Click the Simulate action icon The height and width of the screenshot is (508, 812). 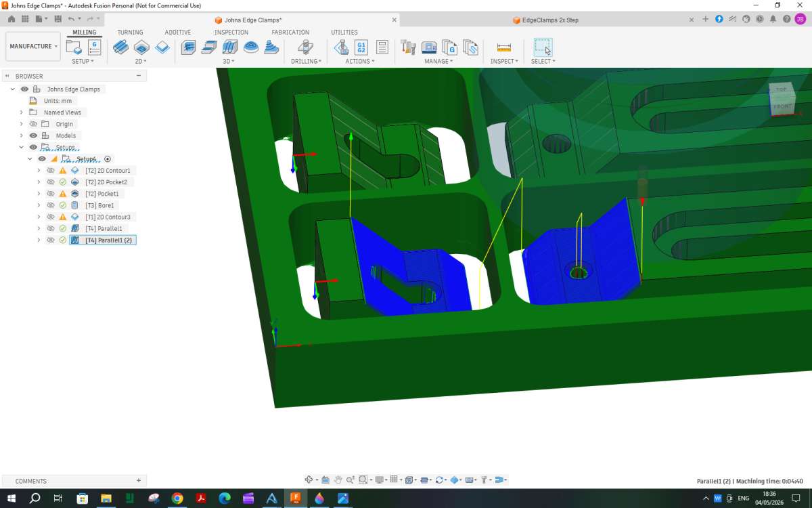click(x=341, y=47)
